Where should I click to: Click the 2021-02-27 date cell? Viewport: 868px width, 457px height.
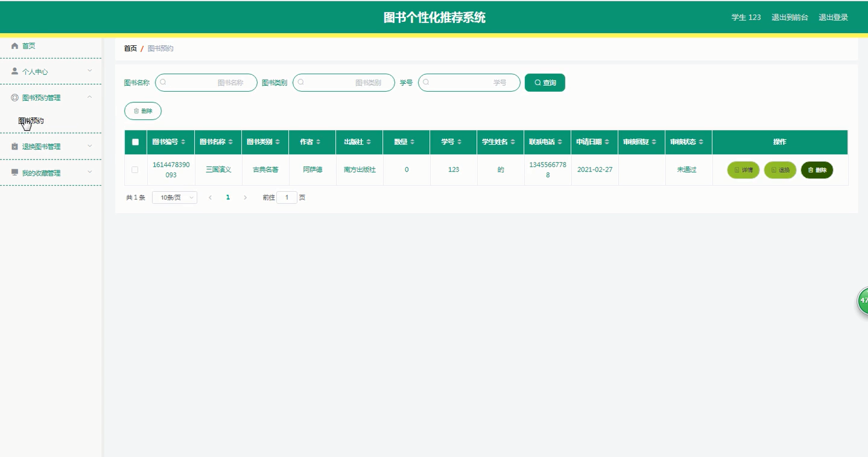[594, 170]
